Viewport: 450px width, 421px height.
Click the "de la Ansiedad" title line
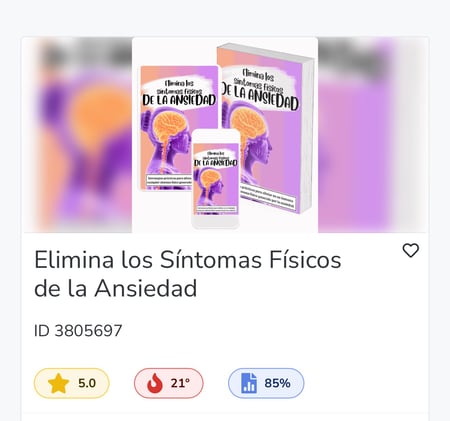point(115,288)
